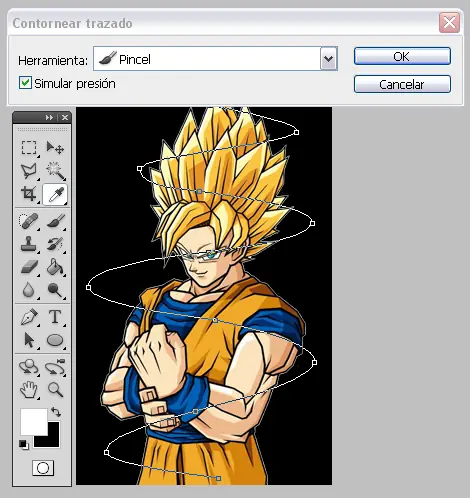Uncheck Simular presión checkbox
The image size is (470, 498).
coord(25,83)
